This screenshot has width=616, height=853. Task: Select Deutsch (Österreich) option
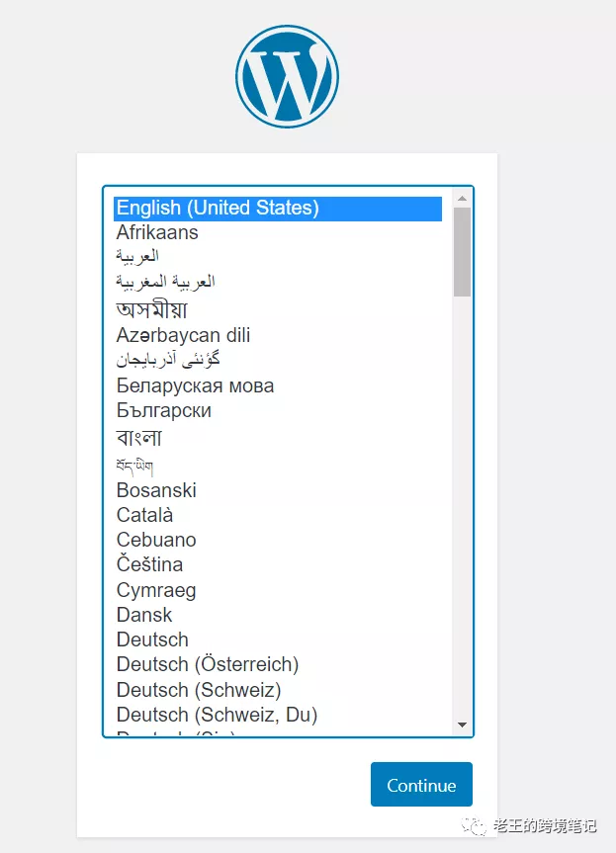point(208,664)
